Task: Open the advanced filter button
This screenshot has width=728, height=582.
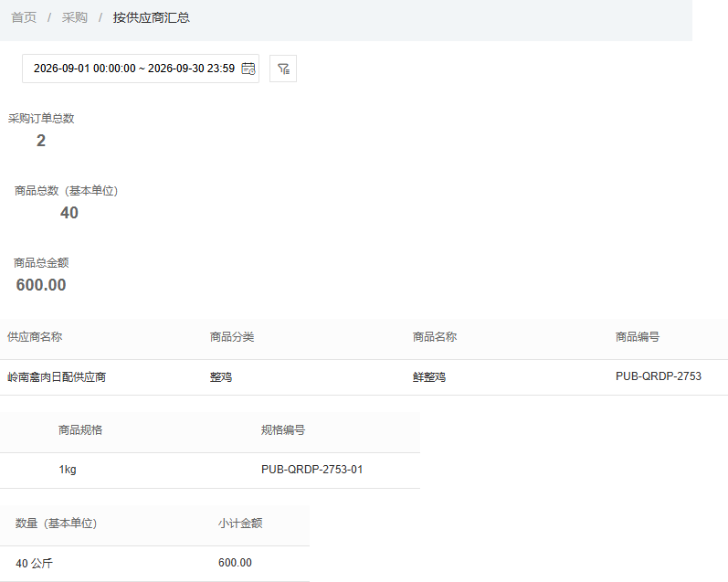Action: click(x=283, y=69)
